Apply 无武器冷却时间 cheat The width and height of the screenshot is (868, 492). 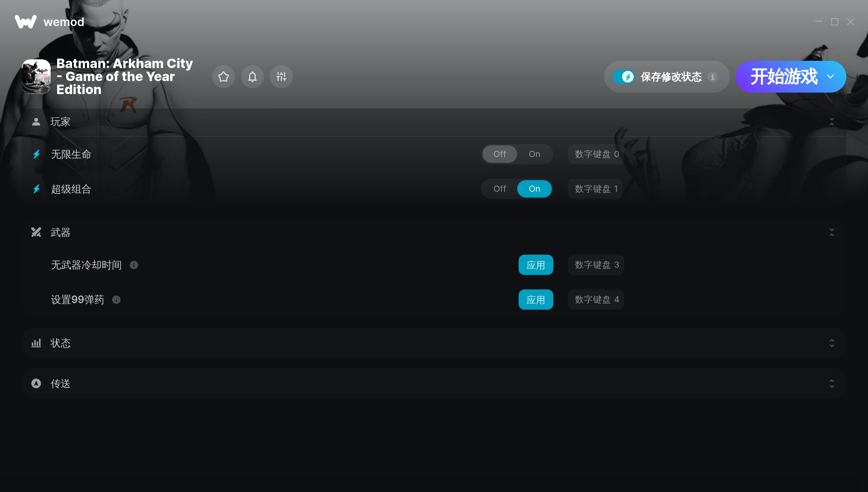536,265
